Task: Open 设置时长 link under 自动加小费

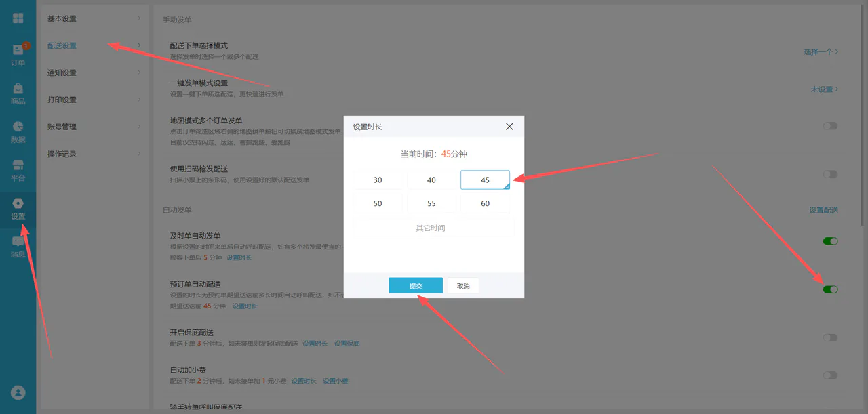Action: (304, 381)
